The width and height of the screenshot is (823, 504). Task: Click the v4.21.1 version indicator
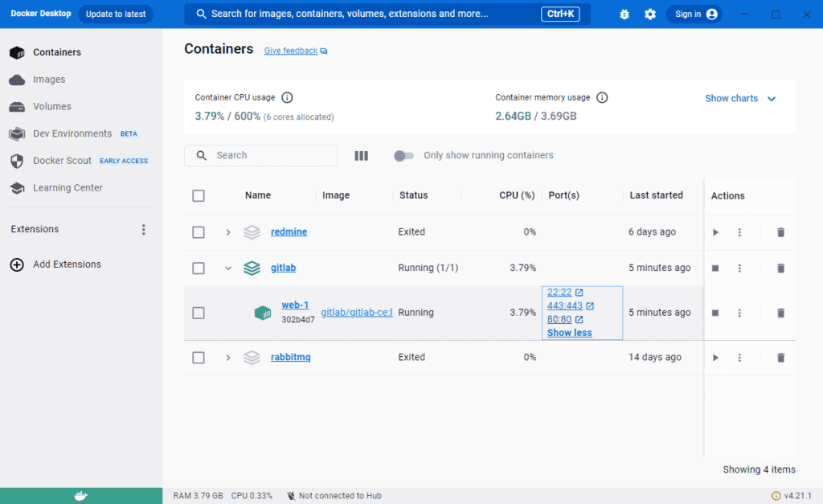(792, 496)
